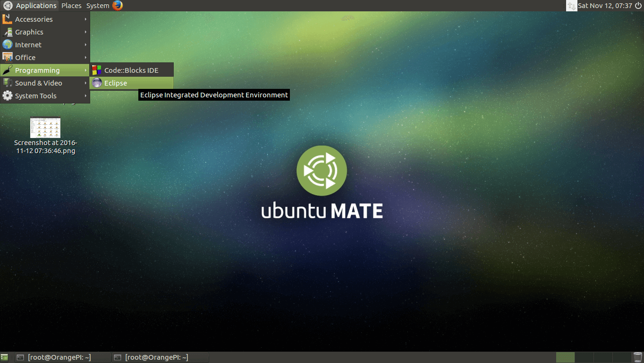Click the Code::Blocks colored cube icon

click(x=97, y=70)
